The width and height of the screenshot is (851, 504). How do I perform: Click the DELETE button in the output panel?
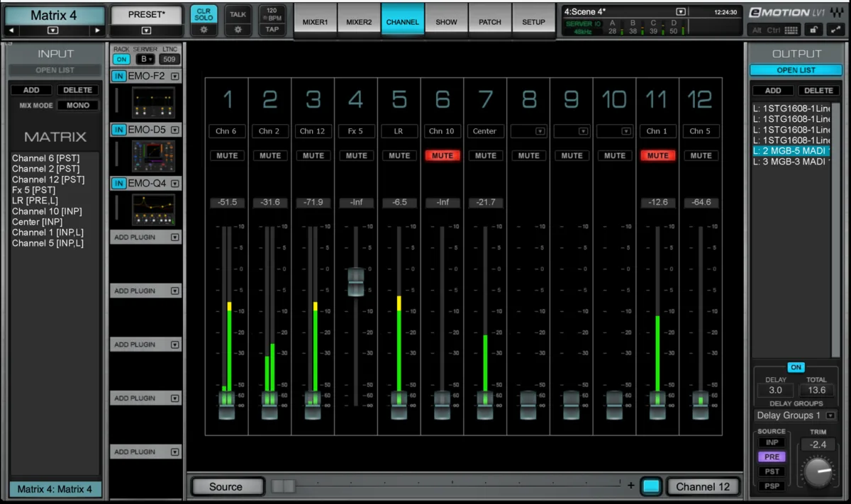tap(818, 91)
